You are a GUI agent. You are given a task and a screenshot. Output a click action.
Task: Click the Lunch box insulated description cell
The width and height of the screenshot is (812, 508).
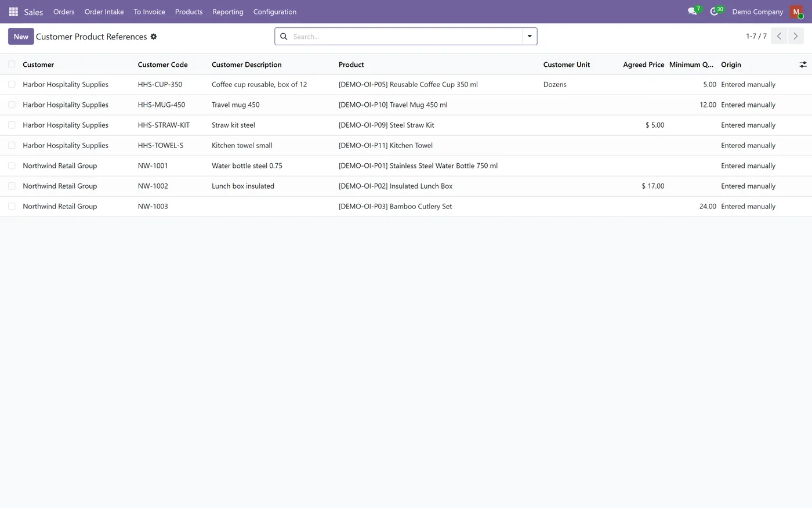[x=243, y=186]
